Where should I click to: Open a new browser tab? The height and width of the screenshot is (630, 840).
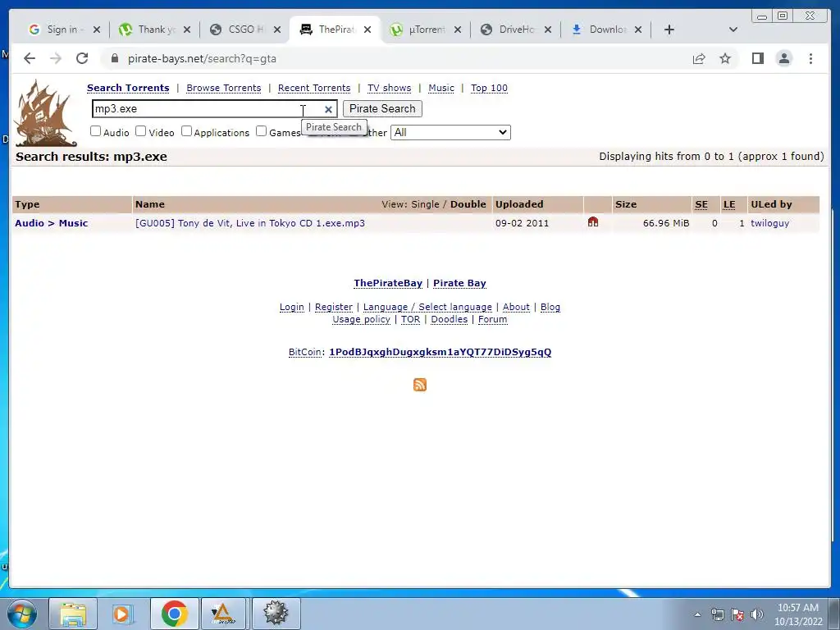click(x=669, y=30)
